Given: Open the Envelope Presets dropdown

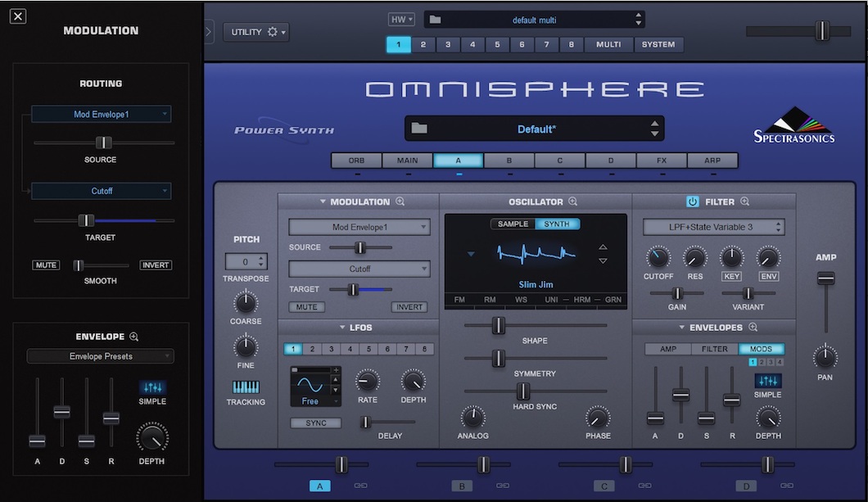Looking at the screenshot, I should 101,356.
